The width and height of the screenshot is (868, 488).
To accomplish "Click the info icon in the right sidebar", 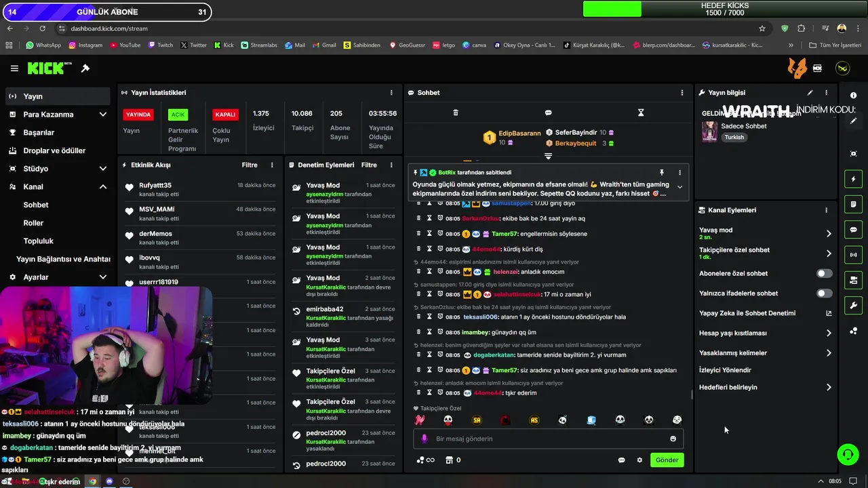I will (x=853, y=96).
